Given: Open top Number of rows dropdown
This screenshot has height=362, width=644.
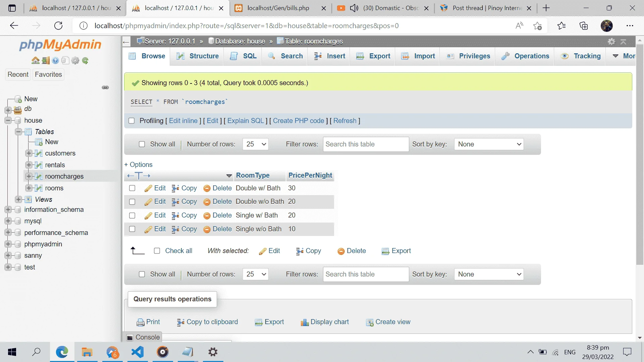Looking at the screenshot, I should pyautogui.click(x=255, y=144).
